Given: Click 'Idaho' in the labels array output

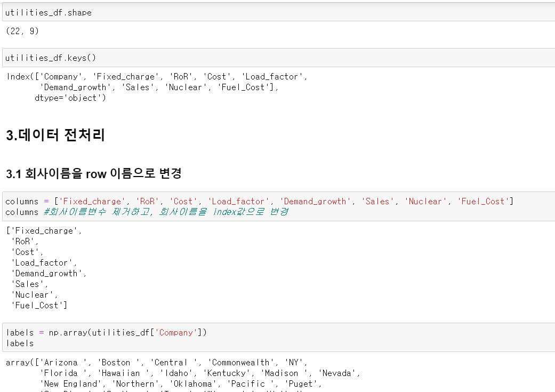Looking at the screenshot, I should tap(176, 373).
